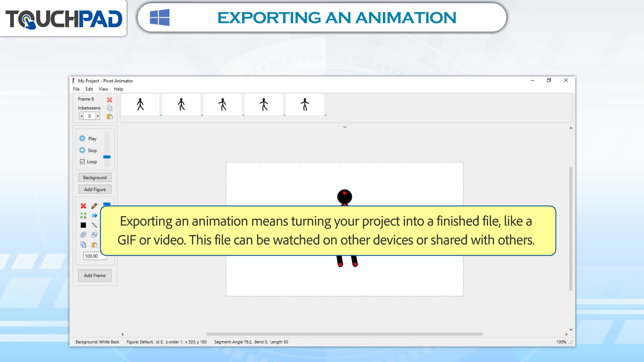
Task: Close the Pivot Animator window
Action: click(566, 80)
